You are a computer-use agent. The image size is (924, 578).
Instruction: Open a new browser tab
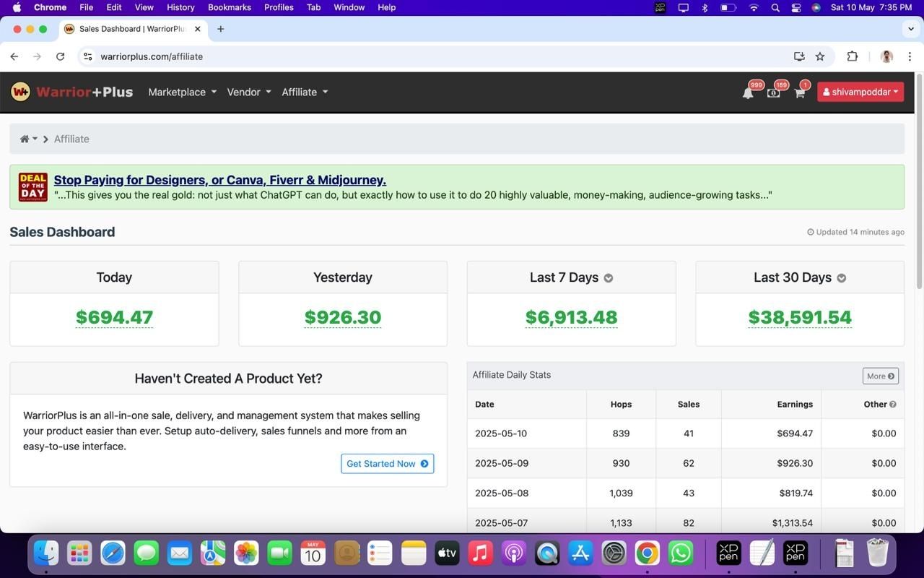(221, 29)
